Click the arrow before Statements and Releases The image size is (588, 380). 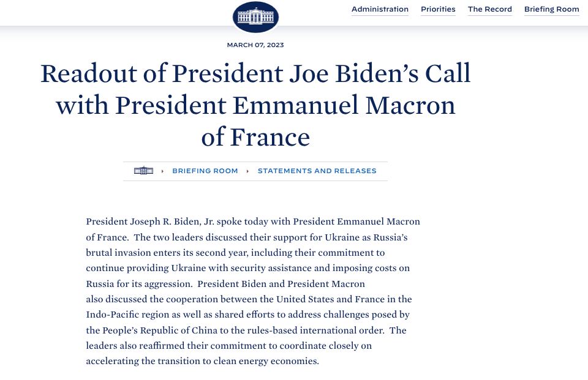247,171
